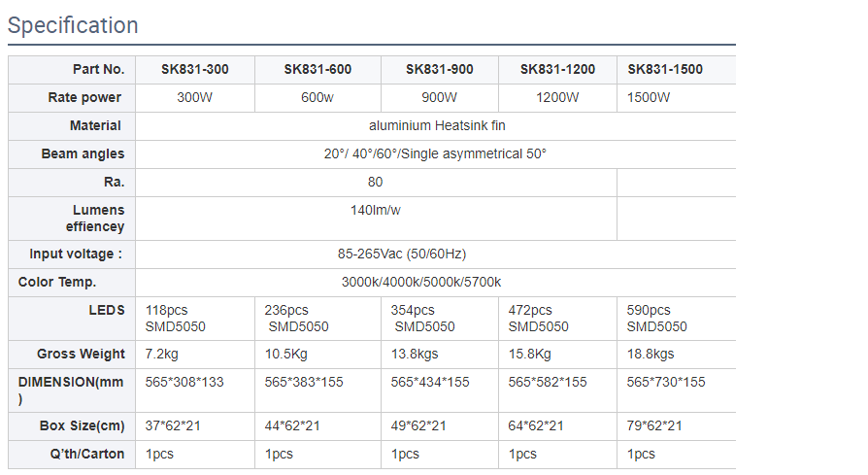Click the 565*308*133 dimension cell
Image resolution: width=868 pixels, height=475 pixels.
pos(184,382)
